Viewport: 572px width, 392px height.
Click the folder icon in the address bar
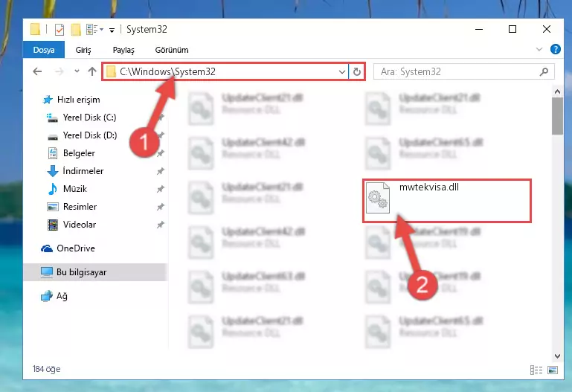(x=111, y=72)
